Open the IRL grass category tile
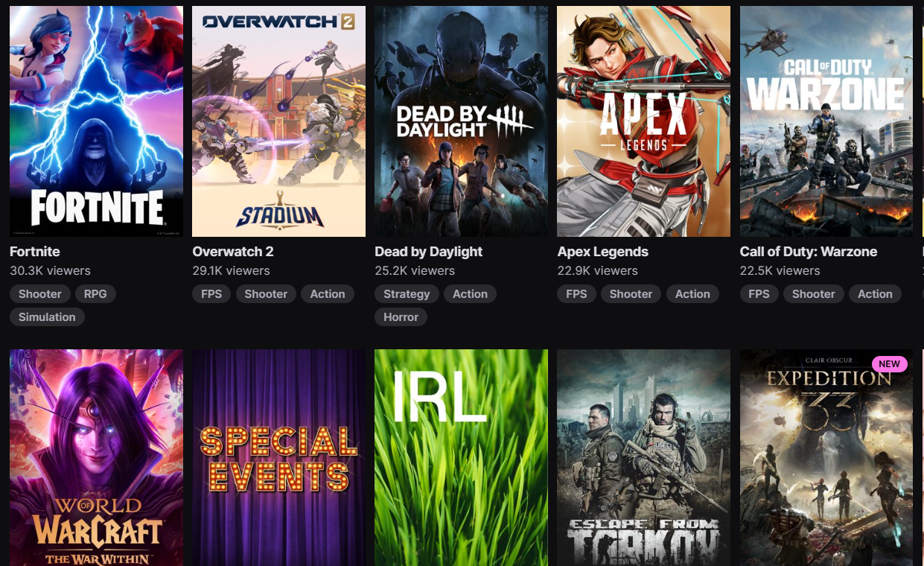This screenshot has height=566, width=924. coord(461,458)
